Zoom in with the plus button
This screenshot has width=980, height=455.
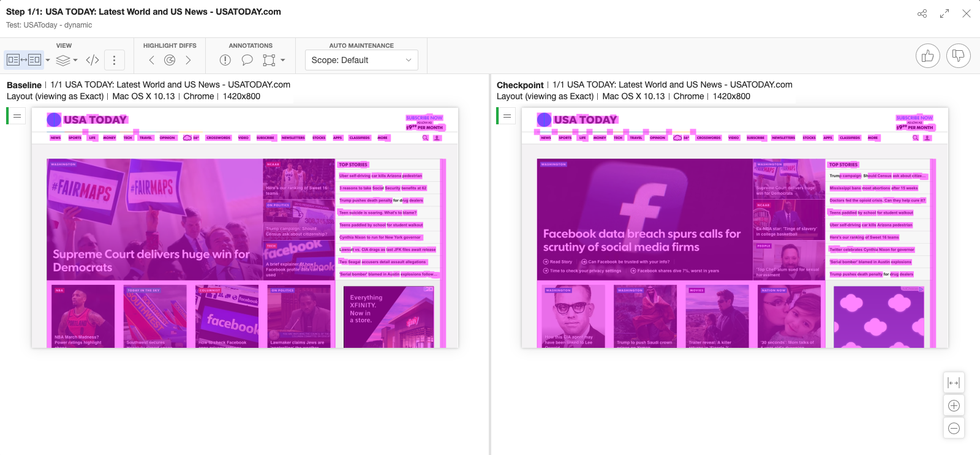tap(954, 405)
